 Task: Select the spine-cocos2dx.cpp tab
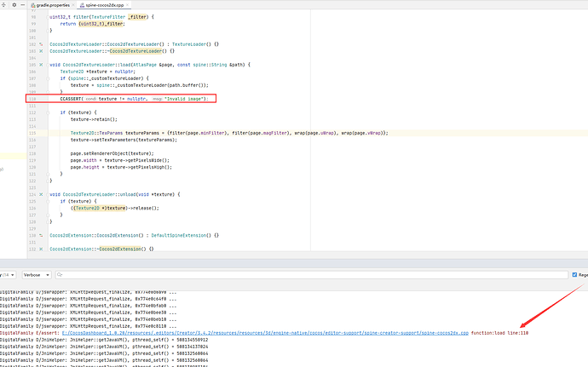pyautogui.click(x=105, y=5)
